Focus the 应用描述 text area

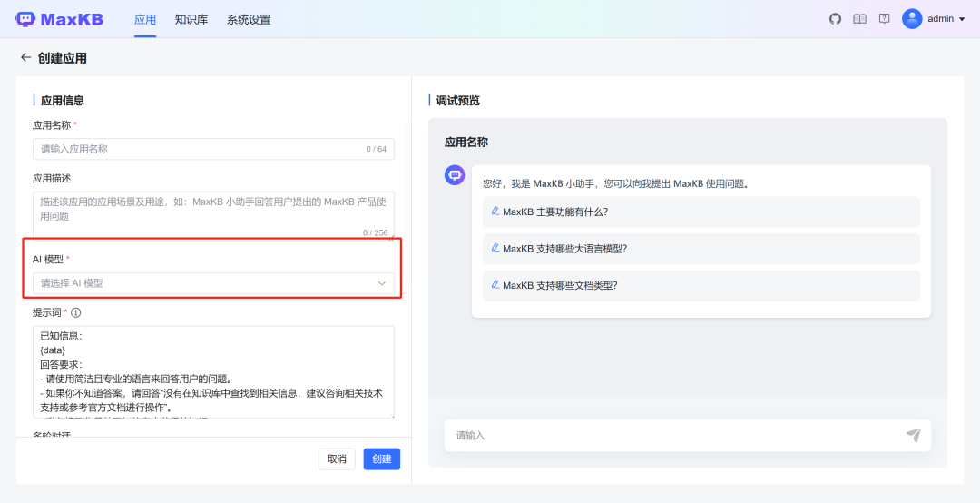(x=213, y=215)
